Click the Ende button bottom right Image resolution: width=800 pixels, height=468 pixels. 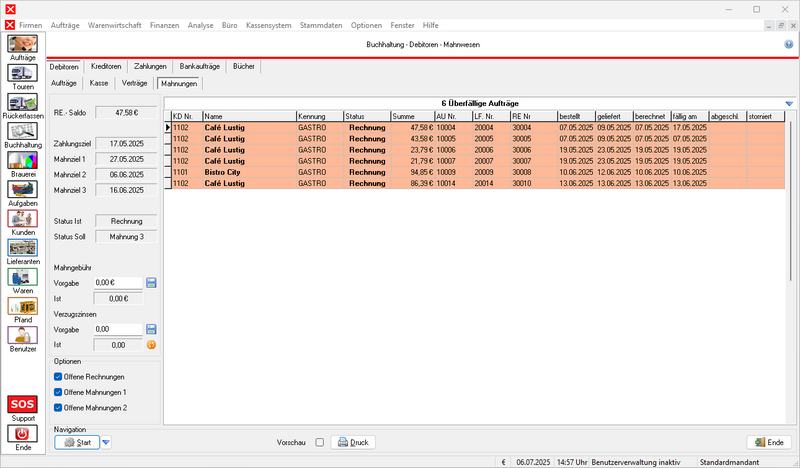tap(769, 442)
